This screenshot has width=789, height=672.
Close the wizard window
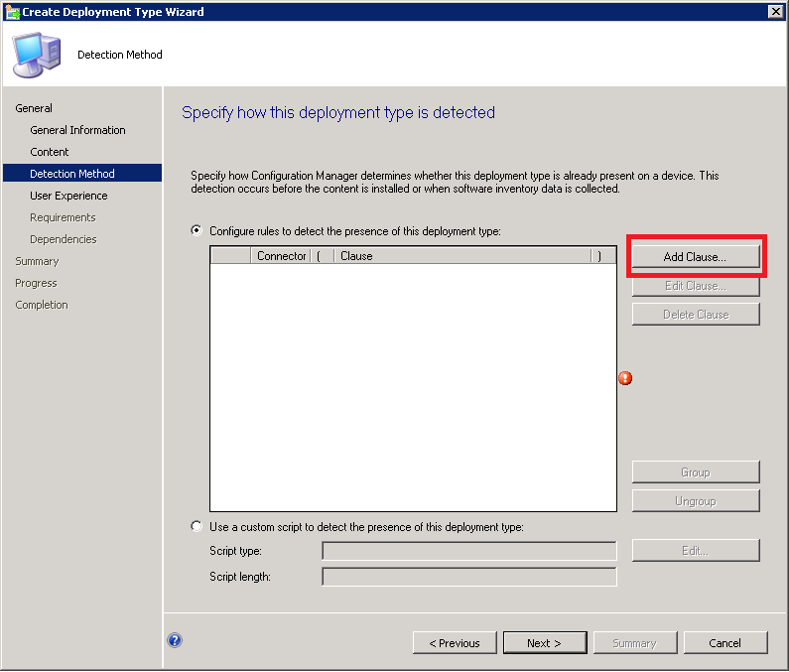pos(775,12)
